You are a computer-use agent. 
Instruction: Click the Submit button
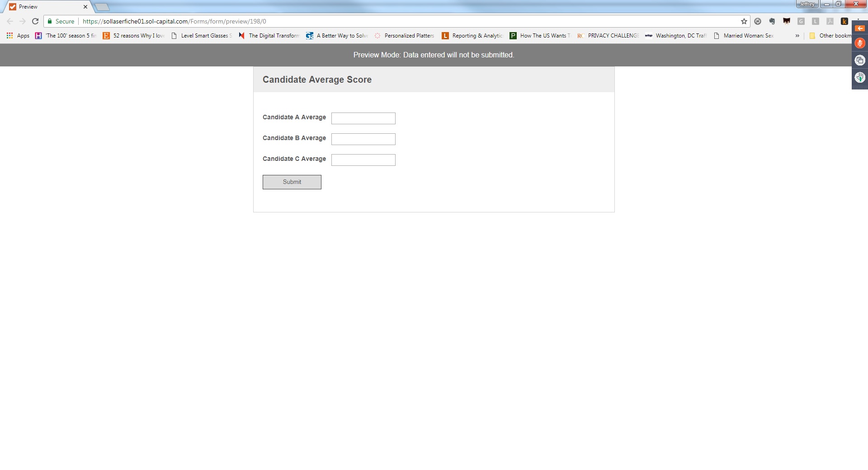coord(292,182)
